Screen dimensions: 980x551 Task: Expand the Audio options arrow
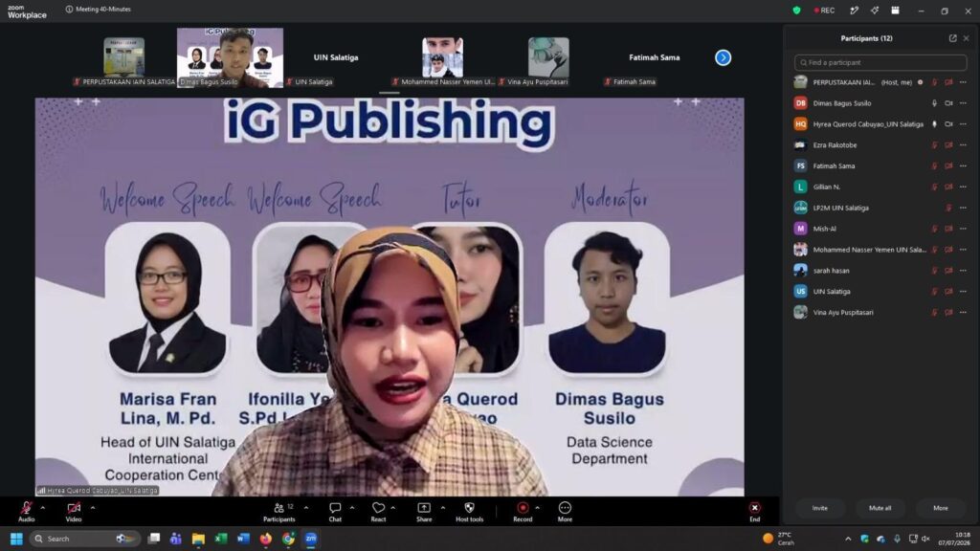click(42, 508)
